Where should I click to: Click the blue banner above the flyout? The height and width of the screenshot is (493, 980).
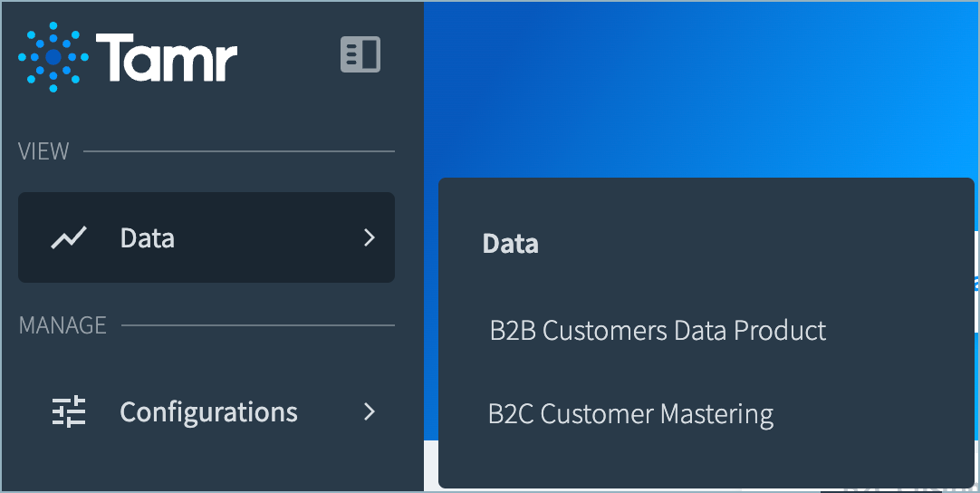702,89
